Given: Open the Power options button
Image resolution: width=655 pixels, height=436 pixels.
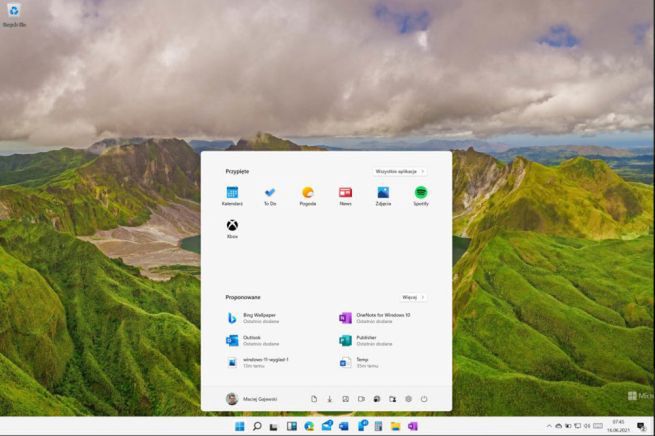Looking at the screenshot, I should click(424, 399).
